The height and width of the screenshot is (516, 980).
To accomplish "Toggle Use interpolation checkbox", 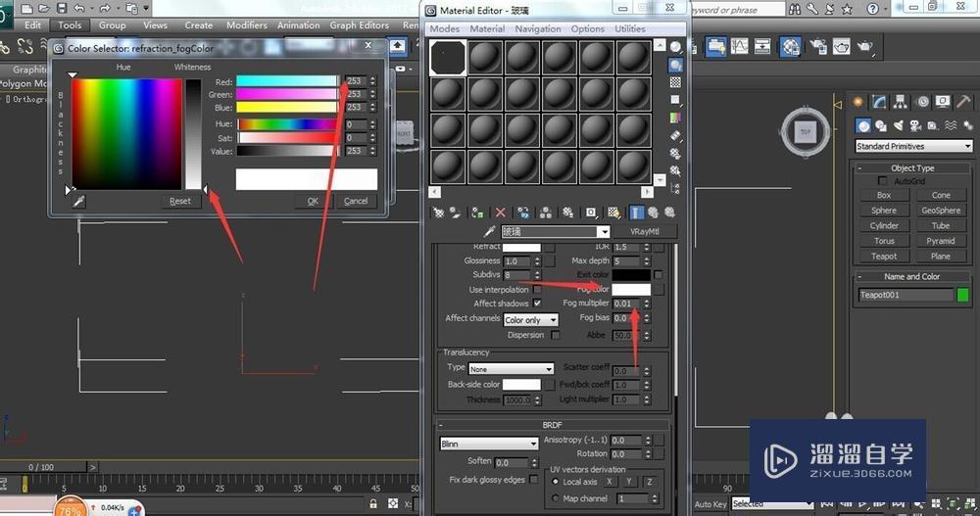I will [537, 289].
